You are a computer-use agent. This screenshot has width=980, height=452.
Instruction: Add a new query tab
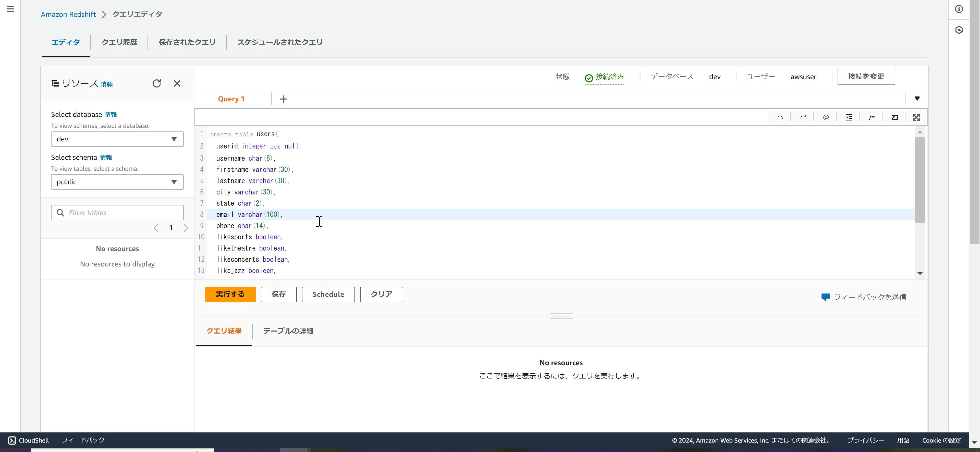coord(284,99)
